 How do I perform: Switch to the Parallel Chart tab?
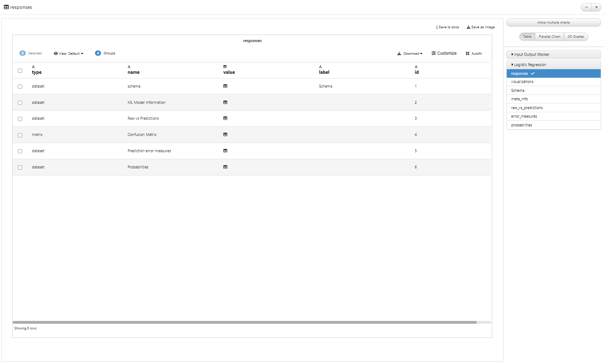pos(549,37)
